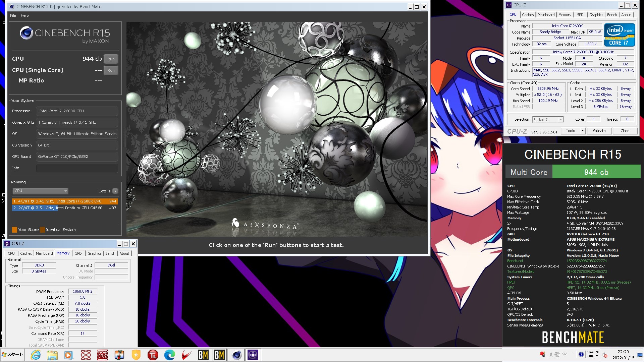644x362 pixels.
Task: Click the clock showing 22:29
Action: click(623, 352)
